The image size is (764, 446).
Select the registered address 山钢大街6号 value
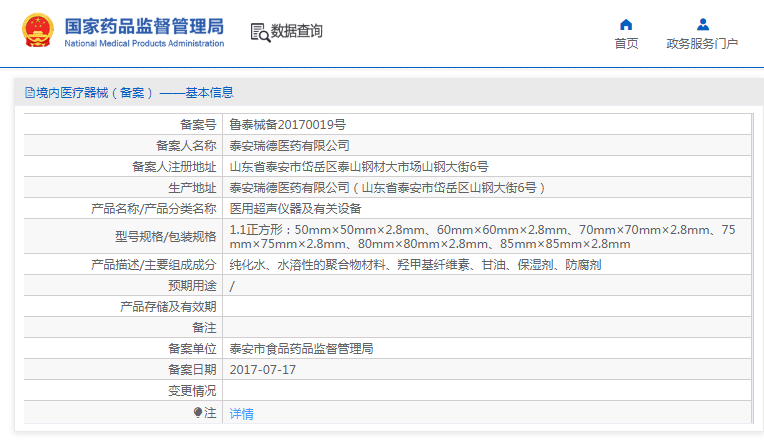[x=359, y=167]
